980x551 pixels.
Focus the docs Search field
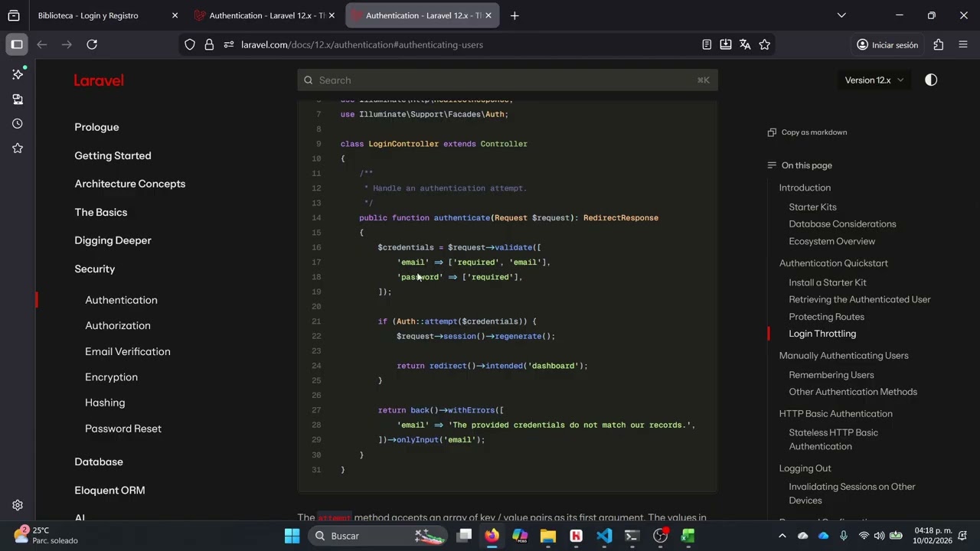[x=507, y=80]
